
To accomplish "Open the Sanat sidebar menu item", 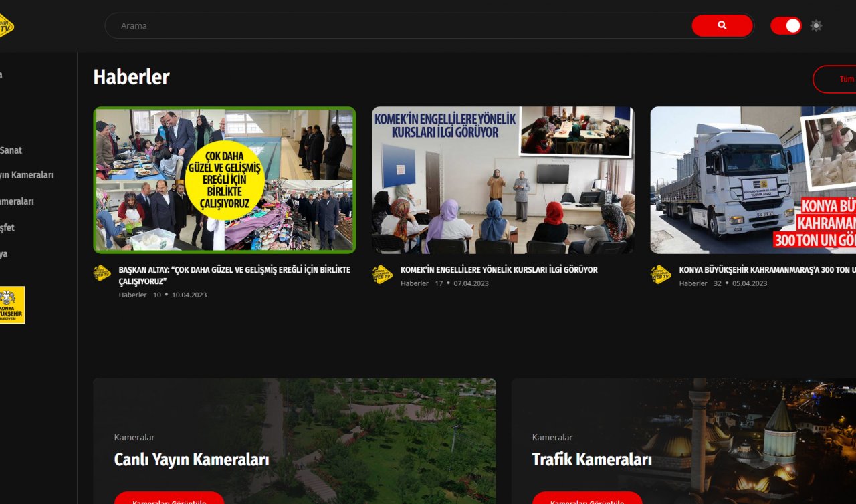I will point(11,150).
